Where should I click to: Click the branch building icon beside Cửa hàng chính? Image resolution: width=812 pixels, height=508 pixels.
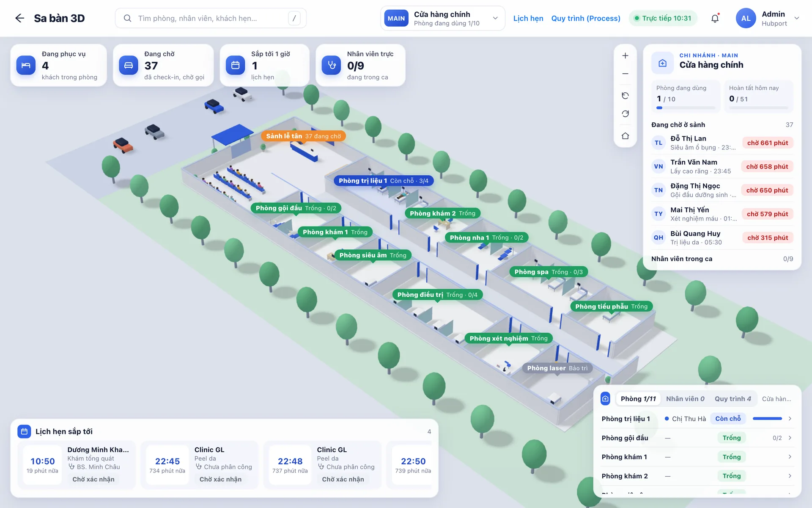pyautogui.click(x=662, y=63)
